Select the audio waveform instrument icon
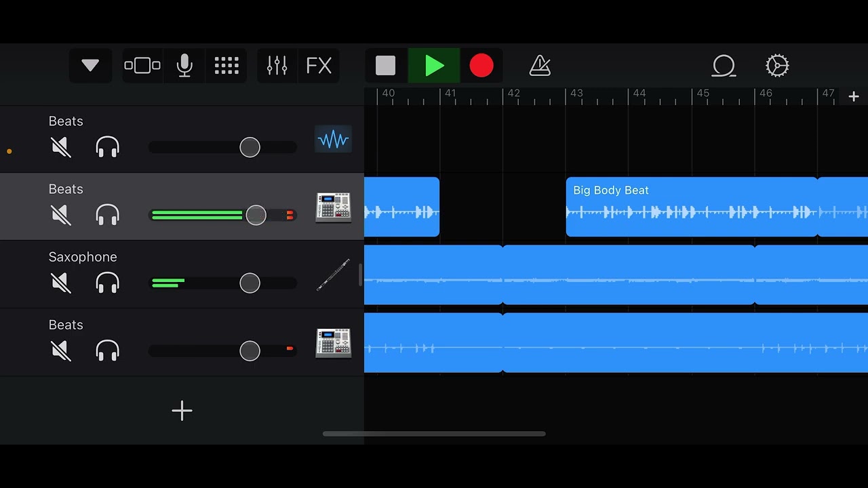Screen dimensions: 868x488 point(333,140)
